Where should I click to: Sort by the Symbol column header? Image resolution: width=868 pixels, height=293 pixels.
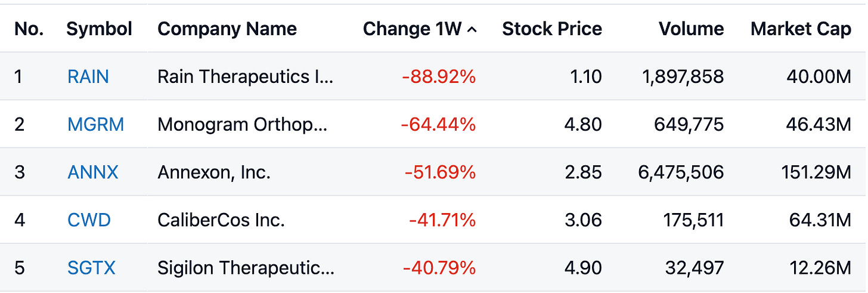click(100, 29)
